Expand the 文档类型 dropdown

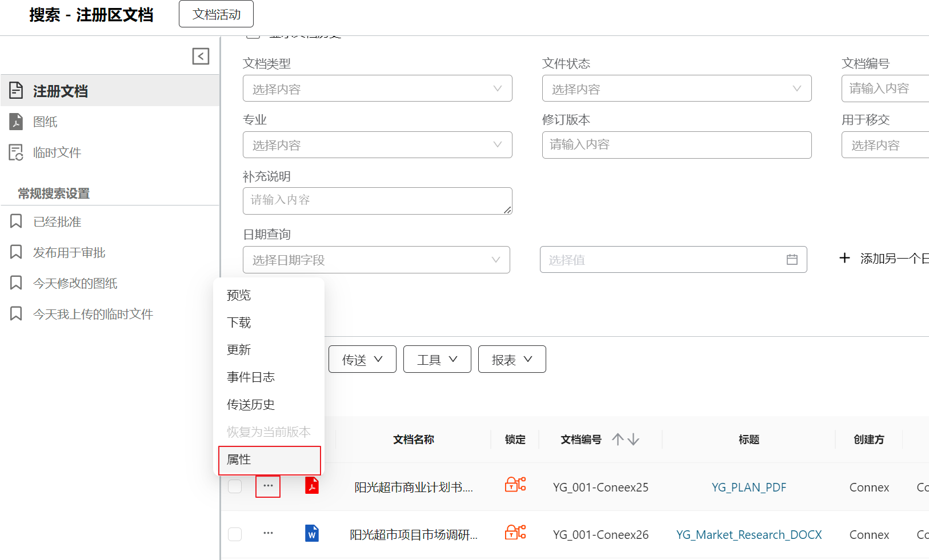coord(377,88)
